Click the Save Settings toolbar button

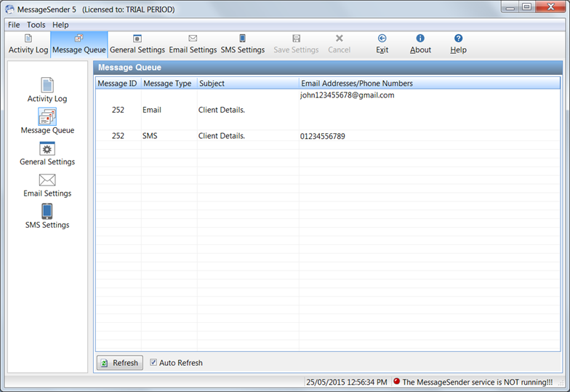296,44
